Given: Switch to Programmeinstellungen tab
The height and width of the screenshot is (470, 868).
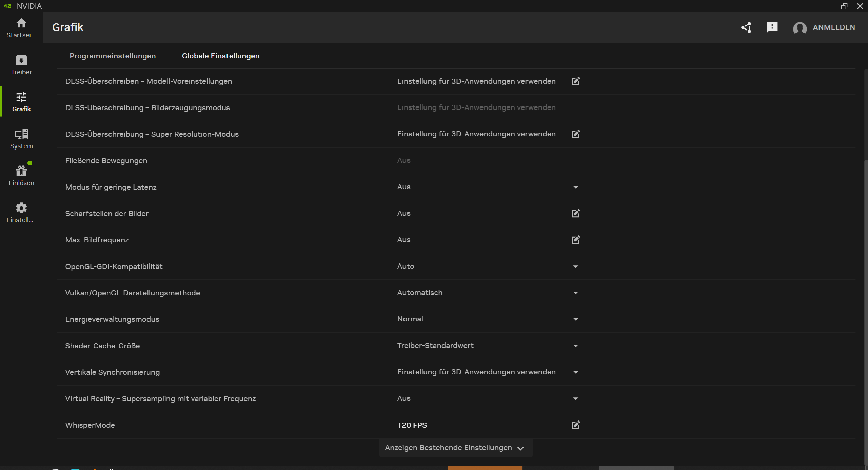Looking at the screenshot, I should 113,56.
